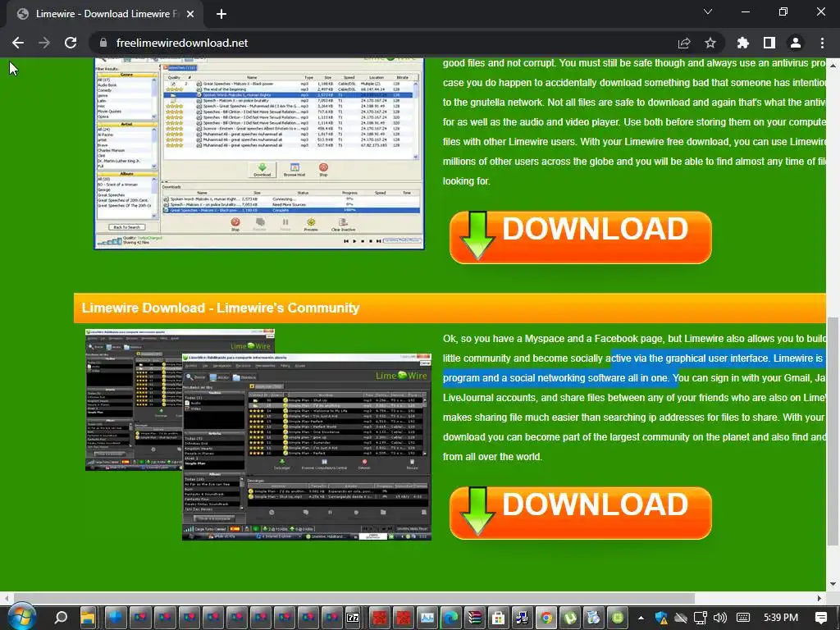This screenshot has width=840, height=630.
Task: Open File Explorer from the taskbar
Action: click(x=87, y=618)
